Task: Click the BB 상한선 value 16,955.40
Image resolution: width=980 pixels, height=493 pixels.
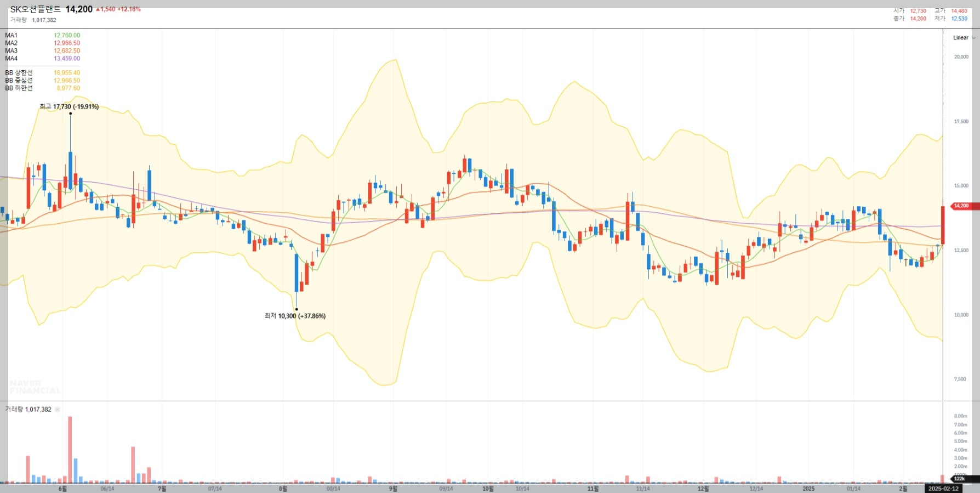Action: [x=67, y=73]
